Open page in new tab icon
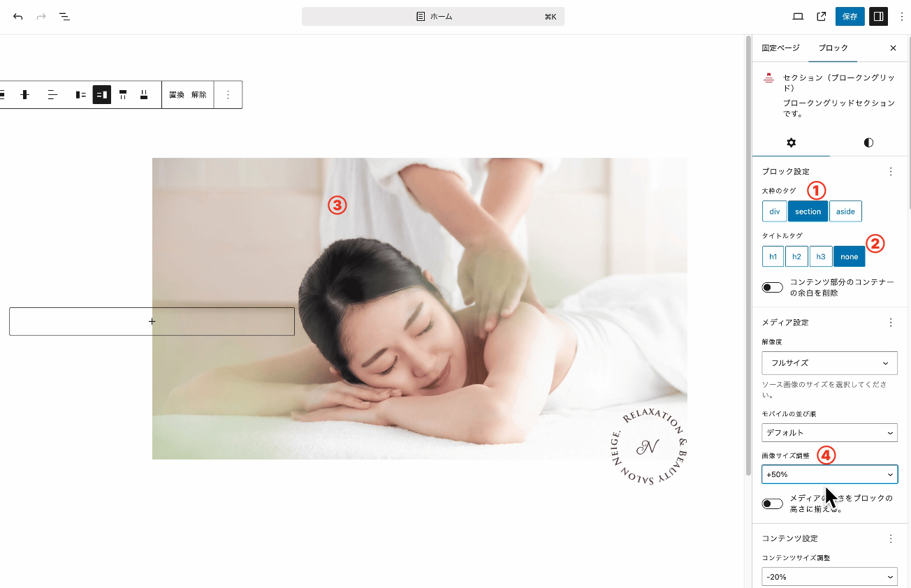911x588 pixels. click(x=822, y=16)
